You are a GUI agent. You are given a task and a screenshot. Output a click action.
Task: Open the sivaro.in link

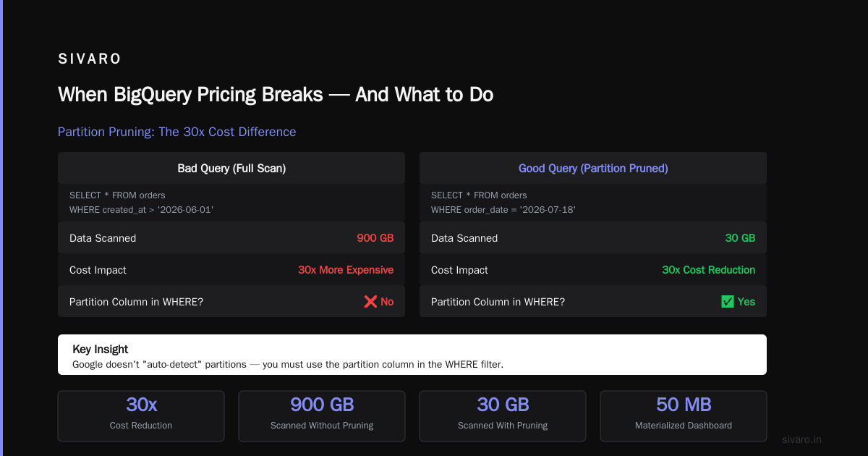pos(802,439)
